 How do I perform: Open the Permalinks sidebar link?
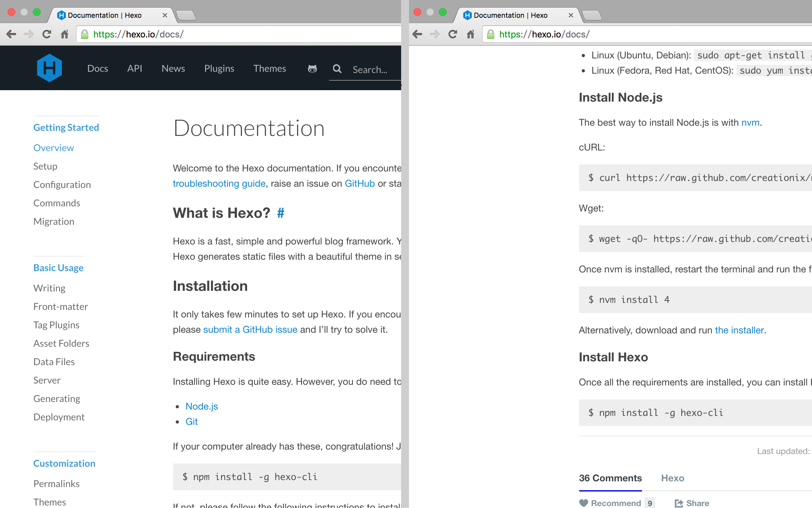click(x=56, y=484)
